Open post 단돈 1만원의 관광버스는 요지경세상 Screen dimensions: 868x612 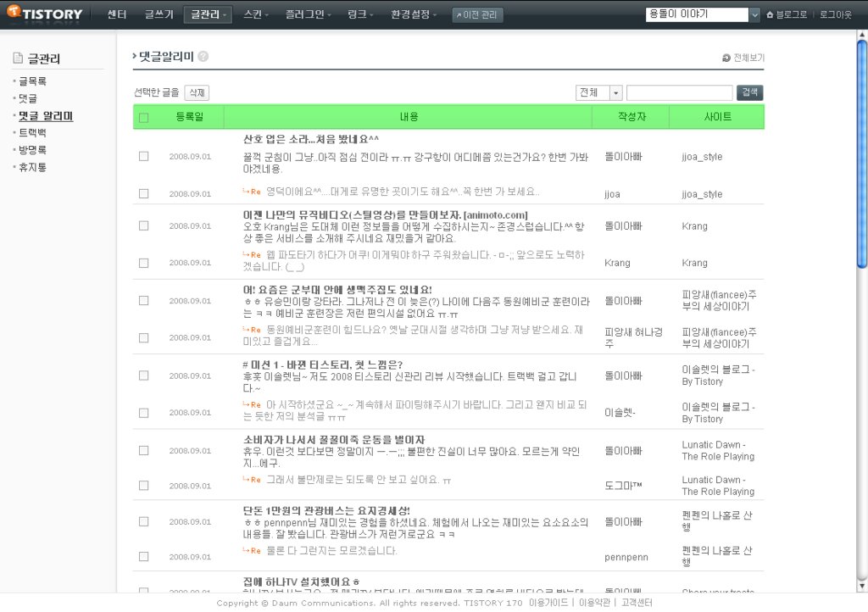pyautogui.click(x=326, y=511)
